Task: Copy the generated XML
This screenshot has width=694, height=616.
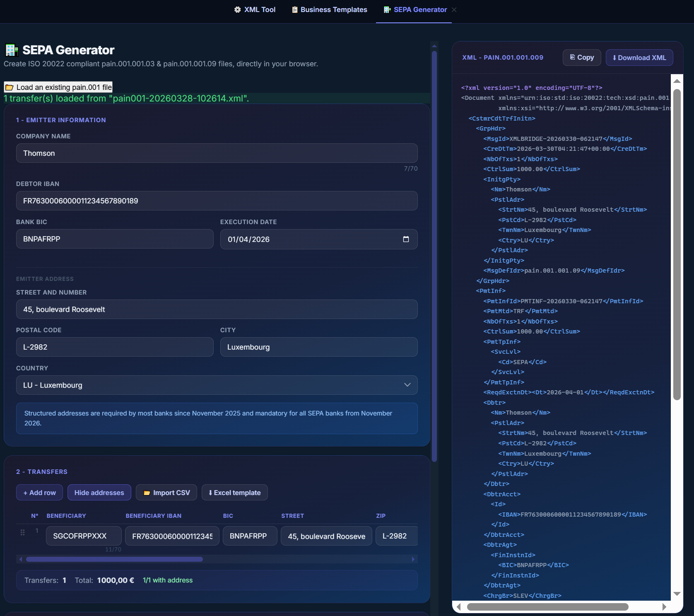Action: point(582,58)
